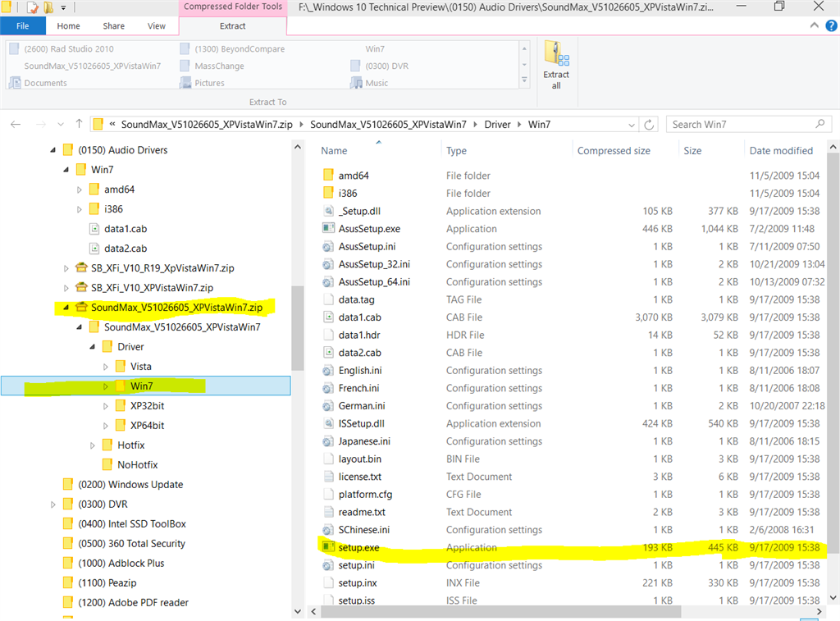Click the license.txt document icon

click(328, 476)
